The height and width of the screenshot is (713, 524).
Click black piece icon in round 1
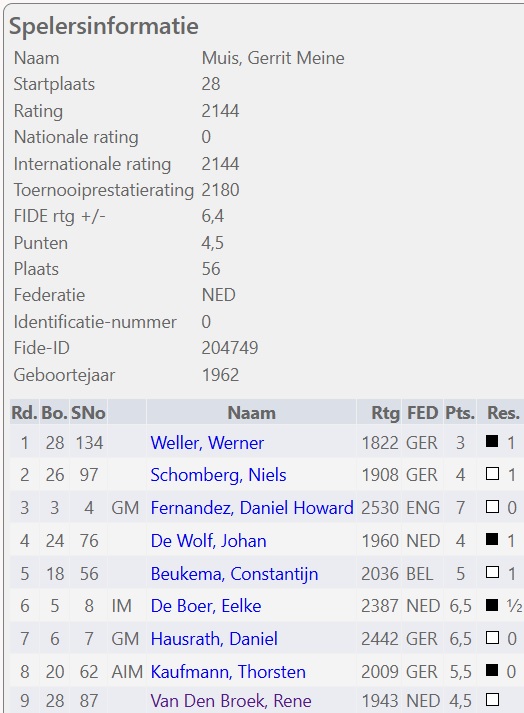tap(492, 441)
